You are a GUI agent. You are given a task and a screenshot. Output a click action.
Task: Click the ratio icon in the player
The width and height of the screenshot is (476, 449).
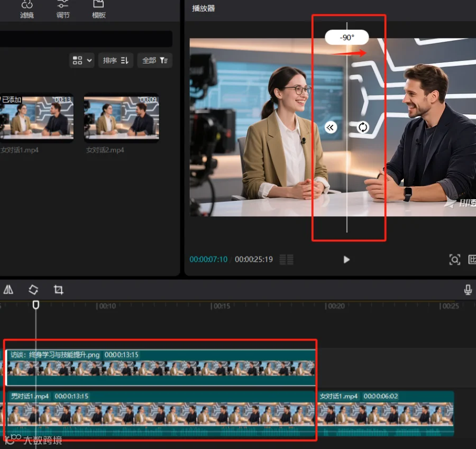tap(472, 259)
